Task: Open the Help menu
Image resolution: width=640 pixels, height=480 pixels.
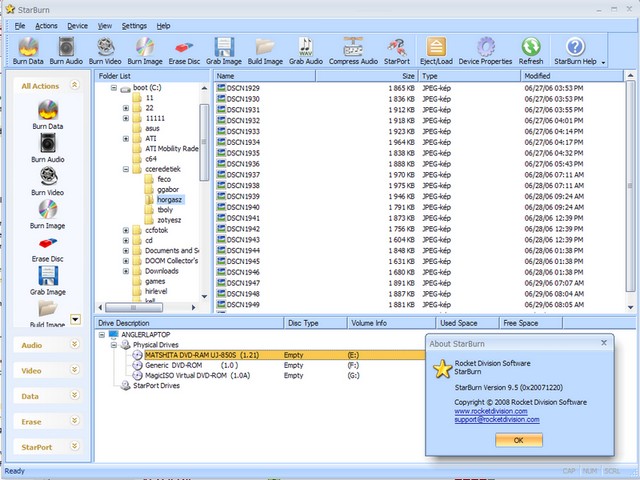Action: (163, 26)
